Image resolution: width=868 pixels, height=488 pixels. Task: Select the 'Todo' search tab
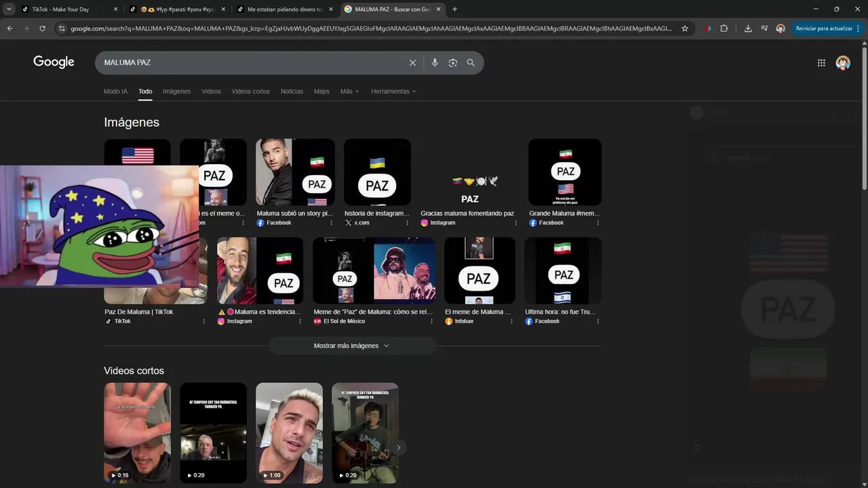(x=145, y=91)
